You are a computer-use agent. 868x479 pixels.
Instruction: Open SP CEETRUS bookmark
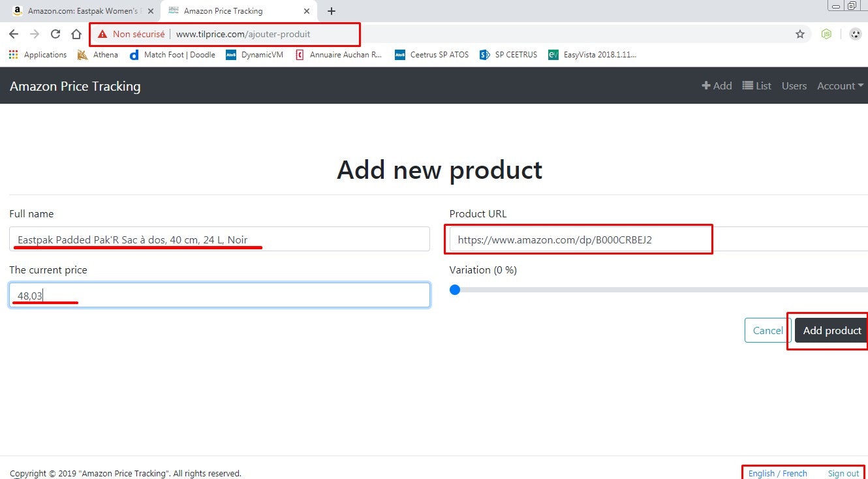point(508,55)
